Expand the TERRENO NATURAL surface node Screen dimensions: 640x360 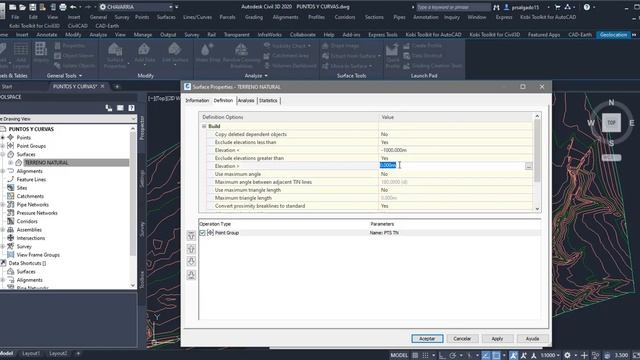point(11,162)
